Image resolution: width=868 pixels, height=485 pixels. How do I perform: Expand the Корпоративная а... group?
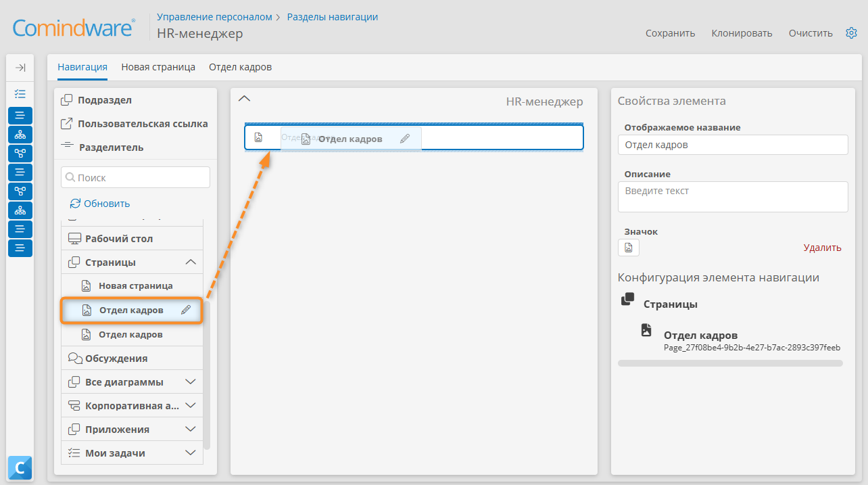tap(191, 406)
